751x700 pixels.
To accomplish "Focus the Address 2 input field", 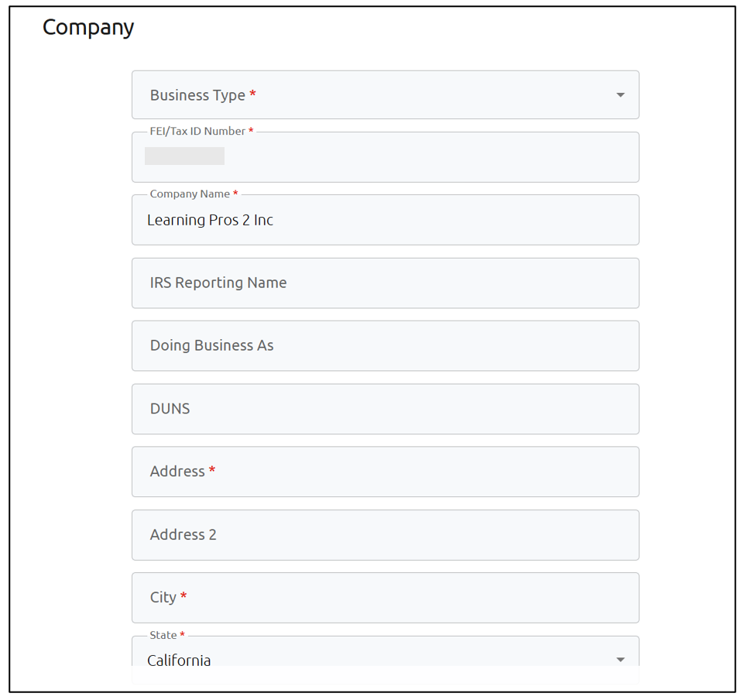I will coord(385,535).
